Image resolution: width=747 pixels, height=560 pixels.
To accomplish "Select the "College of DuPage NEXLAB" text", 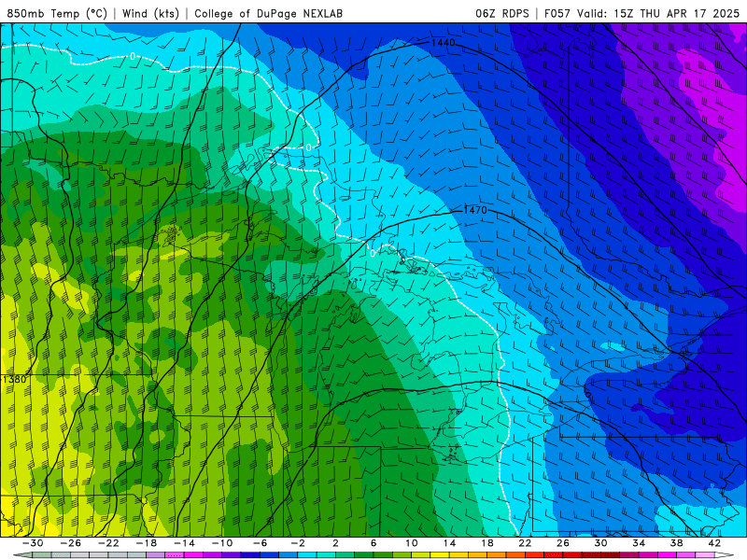I will (x=268, y=13).
